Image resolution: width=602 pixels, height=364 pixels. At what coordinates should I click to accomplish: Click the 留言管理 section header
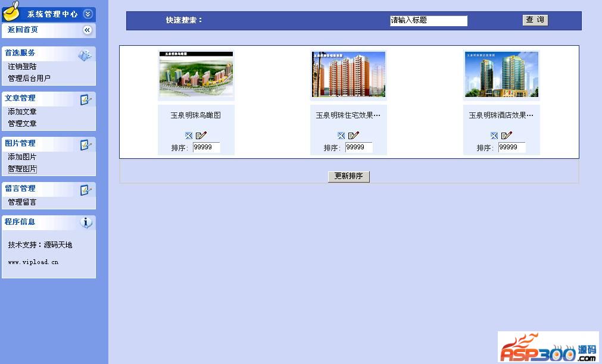coord(49,190)
